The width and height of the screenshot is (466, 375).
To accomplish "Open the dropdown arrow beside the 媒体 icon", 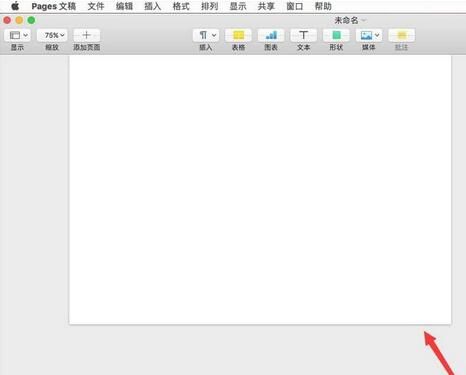I will tap(377, 35).
